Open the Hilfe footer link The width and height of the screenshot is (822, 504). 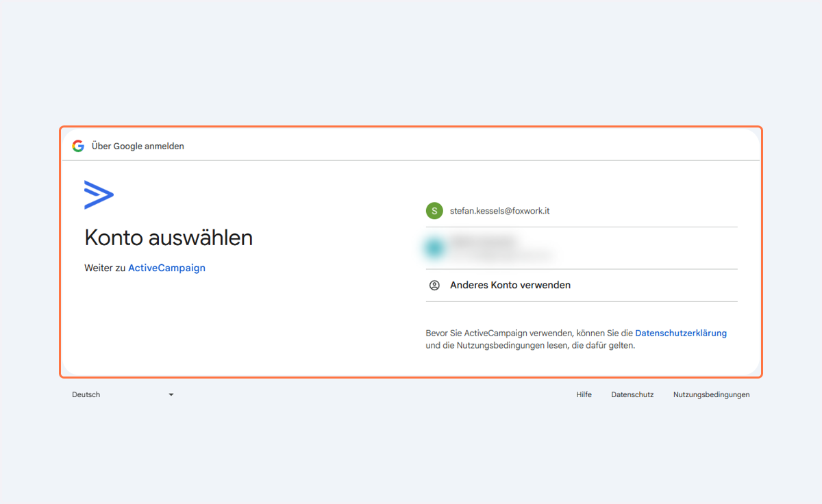coord(584,394)
